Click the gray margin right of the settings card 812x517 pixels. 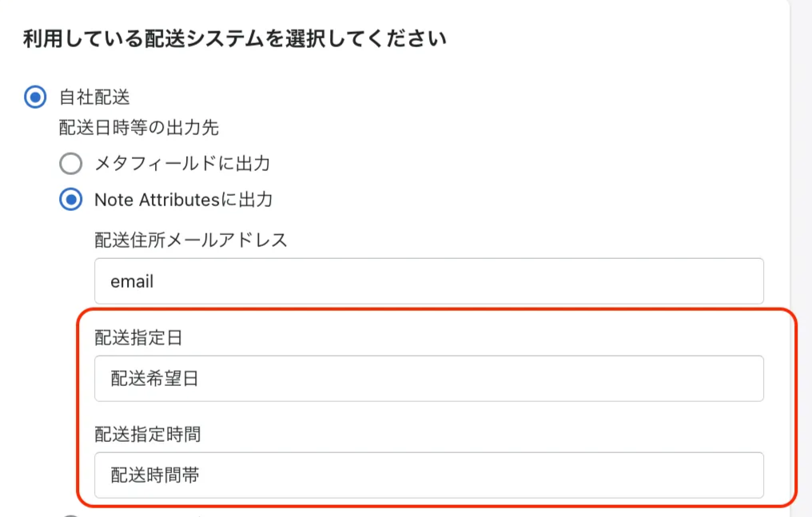click(x=801, y=240)
